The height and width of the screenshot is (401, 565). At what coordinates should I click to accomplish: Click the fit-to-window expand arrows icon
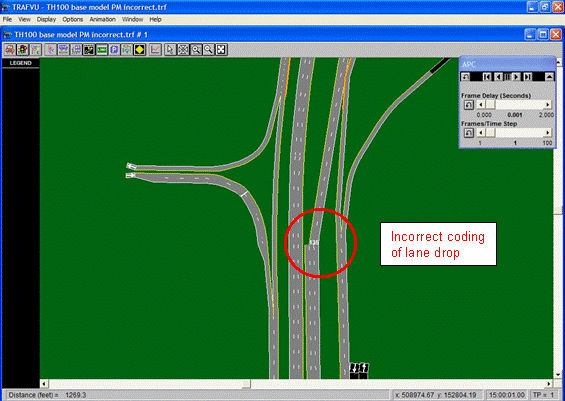click(x=221, y=50)
